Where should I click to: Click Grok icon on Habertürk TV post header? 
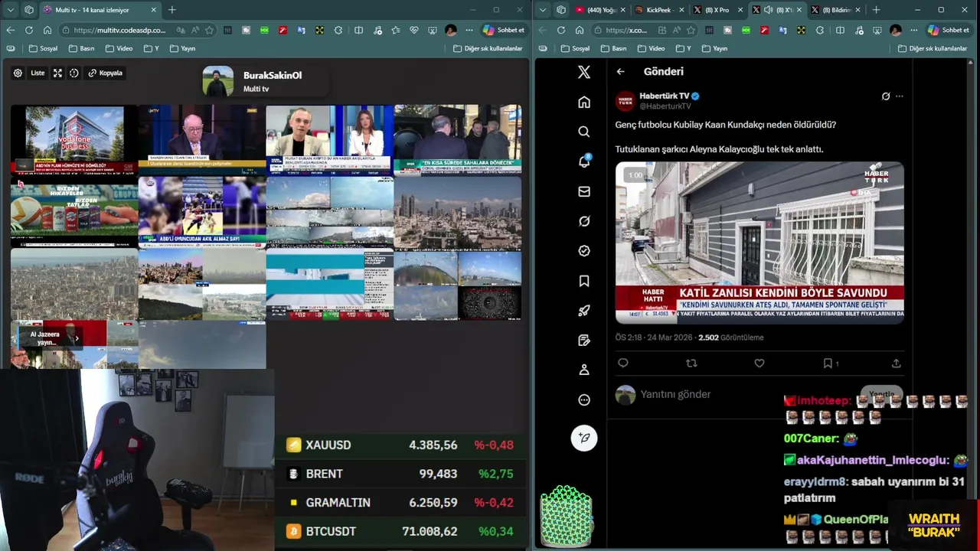886,96
